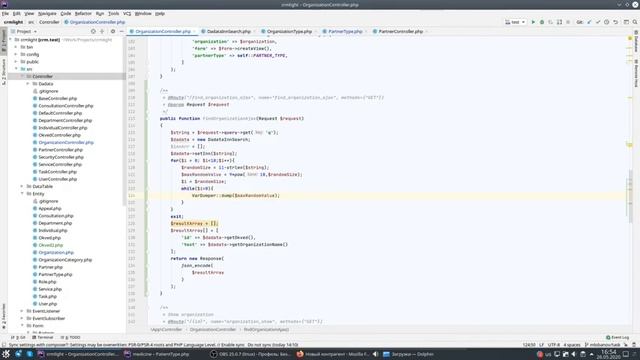
Task: Open the Git tool window button at bottom
Action: [18, 338]
